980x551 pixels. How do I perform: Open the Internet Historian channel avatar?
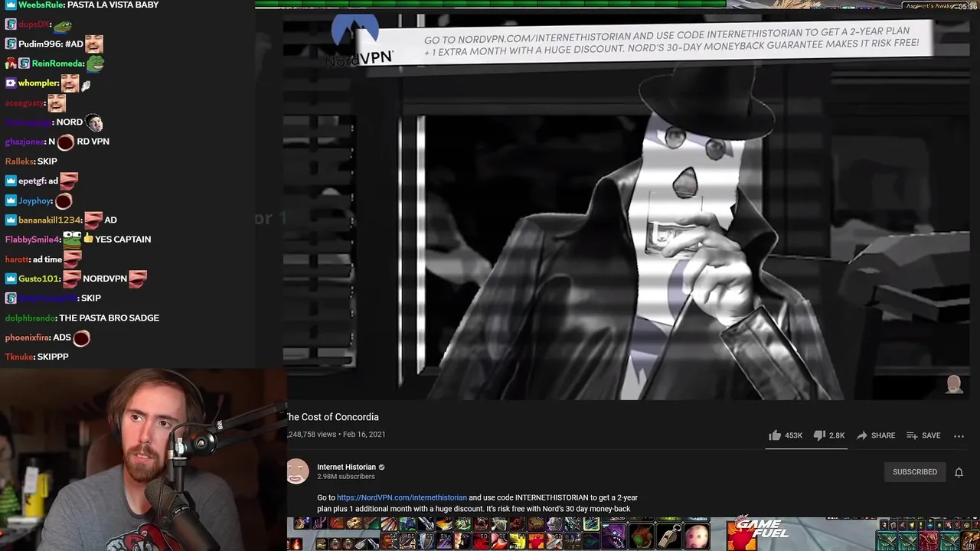click(x=297, y=472)
